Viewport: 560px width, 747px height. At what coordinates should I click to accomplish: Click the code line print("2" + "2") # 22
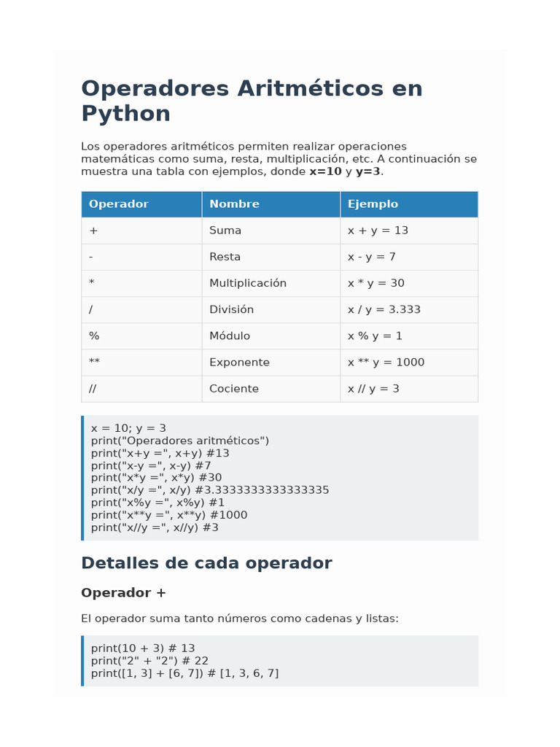pos(149,661)
